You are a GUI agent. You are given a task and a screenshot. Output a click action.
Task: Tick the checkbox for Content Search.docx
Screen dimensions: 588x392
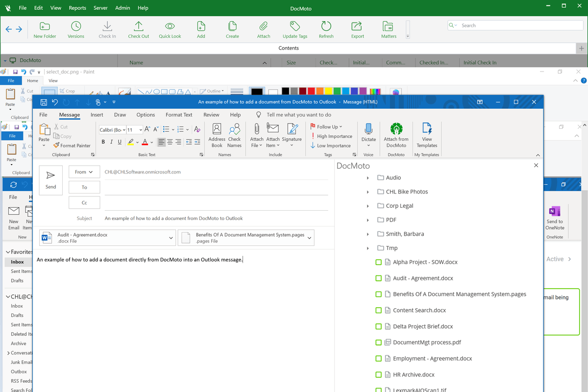point(379,310)
